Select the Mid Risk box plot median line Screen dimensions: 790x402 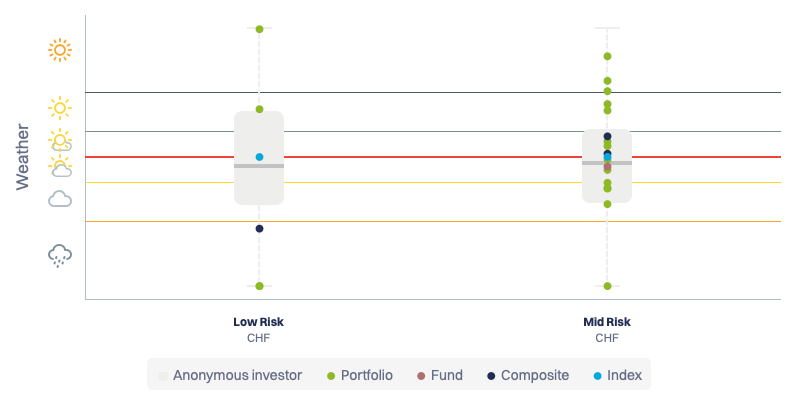click(x=607, y=163)
